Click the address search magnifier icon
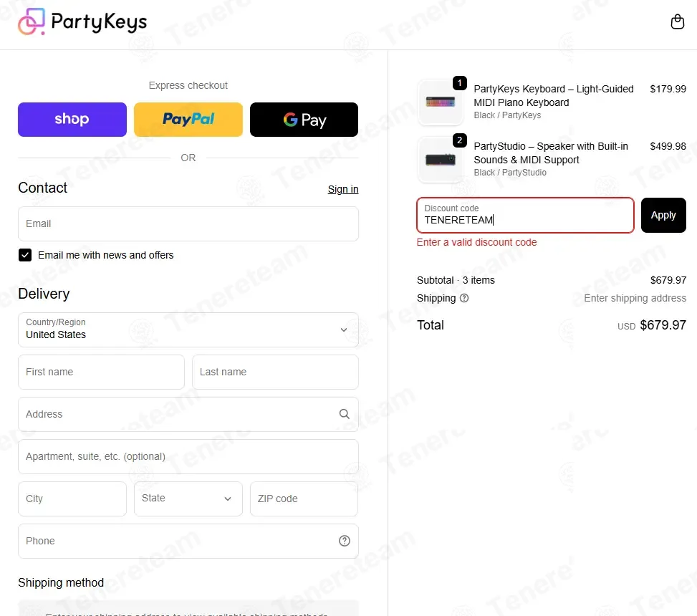Viewport: 697px width, 616px height. [345, 414]
